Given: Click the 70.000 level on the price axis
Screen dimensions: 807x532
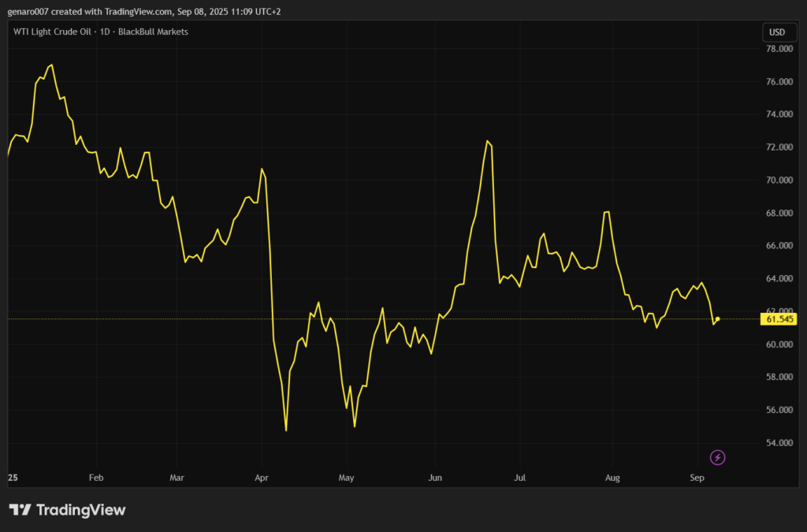Looking at the screenshot, I should pyautogui.click(x=779, y=180).
